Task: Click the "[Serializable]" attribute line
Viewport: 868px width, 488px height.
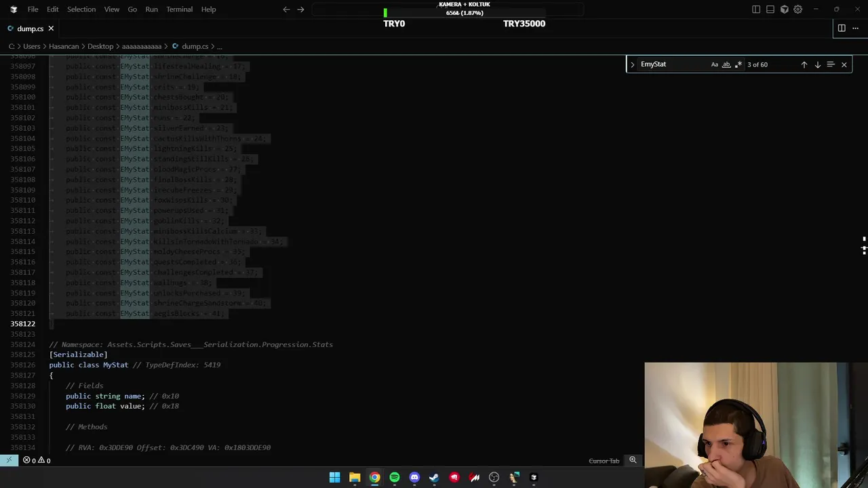Action: [78, 354]
